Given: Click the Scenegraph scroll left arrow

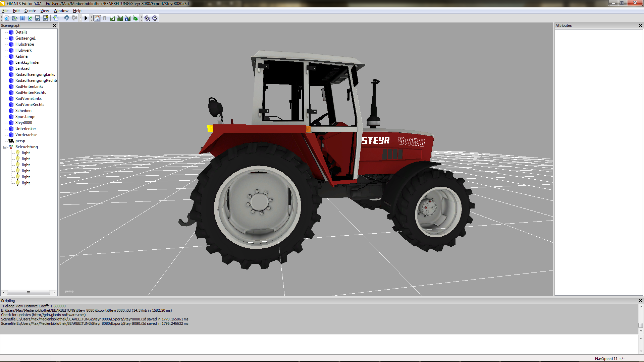Looking at the screenshot, I should tap(4, 292).
